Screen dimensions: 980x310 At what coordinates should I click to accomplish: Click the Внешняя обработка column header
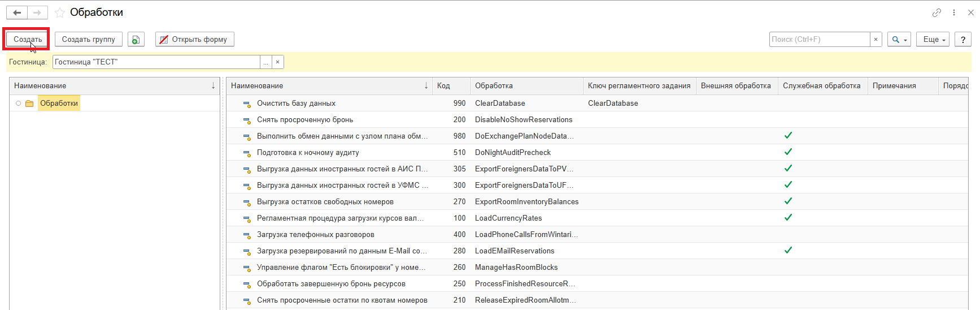pyautogui.click(x=736, y=85)
